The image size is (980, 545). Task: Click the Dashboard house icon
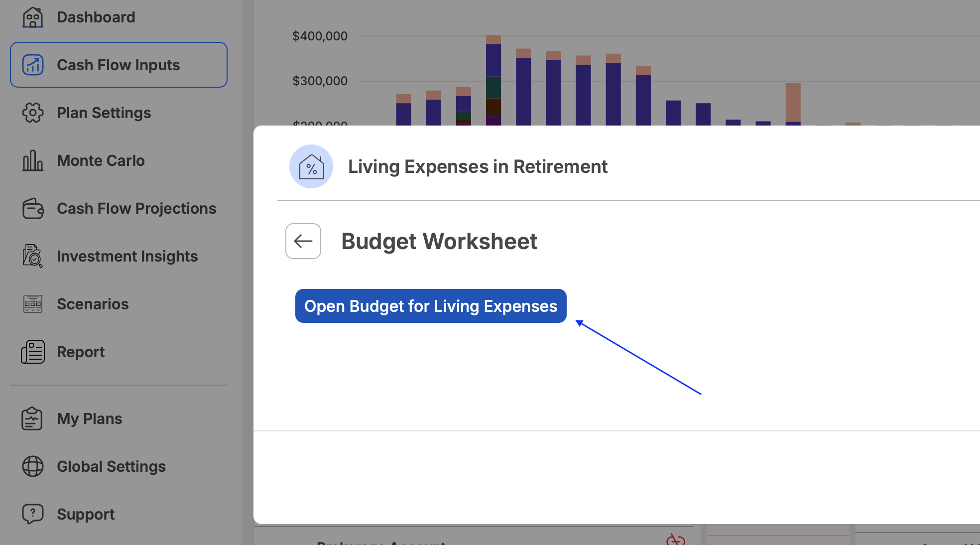(x=33, y=17)
